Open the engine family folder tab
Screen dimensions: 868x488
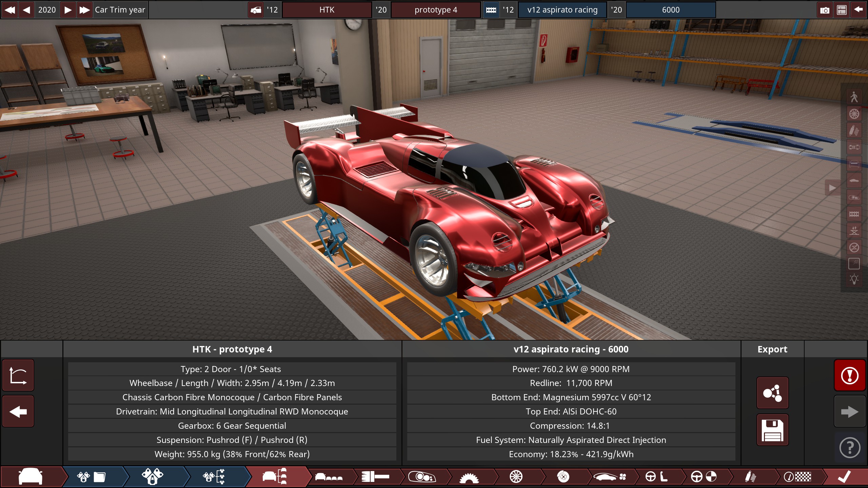pyautogui.click(x=92, y=477)
